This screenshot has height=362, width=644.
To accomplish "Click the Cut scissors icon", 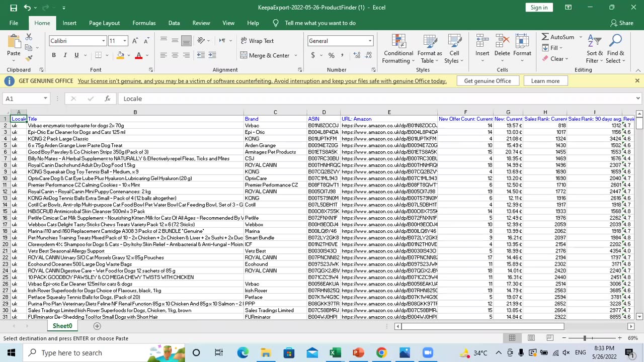I will (29, 38).
